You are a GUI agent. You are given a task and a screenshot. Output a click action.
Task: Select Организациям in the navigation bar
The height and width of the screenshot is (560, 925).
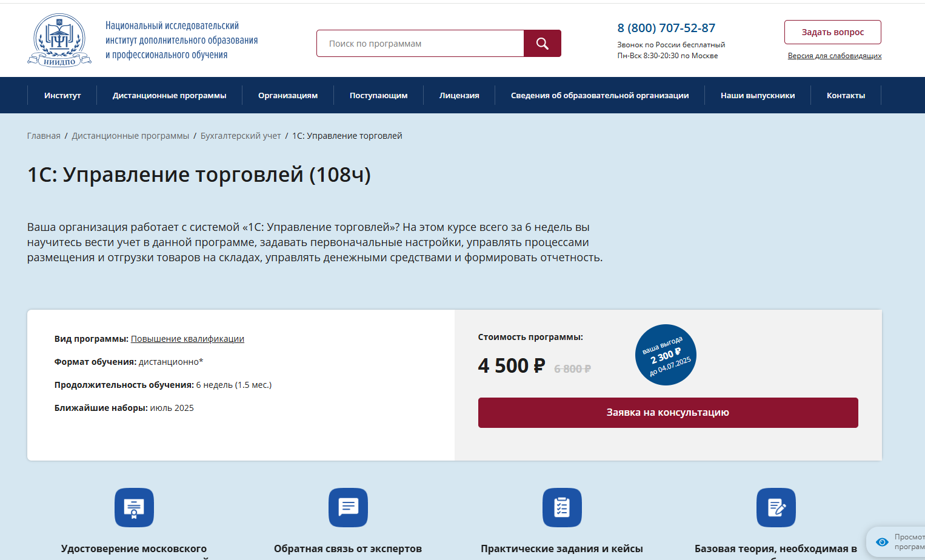288,95
